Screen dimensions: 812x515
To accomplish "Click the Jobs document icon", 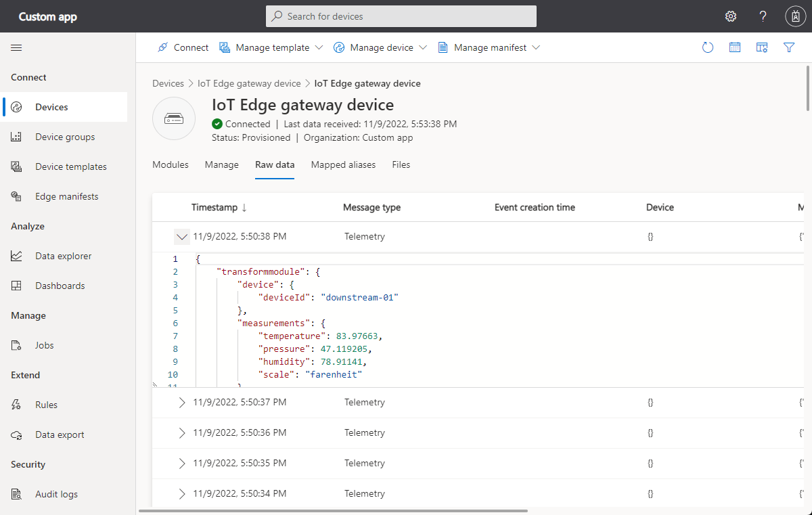I will pos(17,345).
